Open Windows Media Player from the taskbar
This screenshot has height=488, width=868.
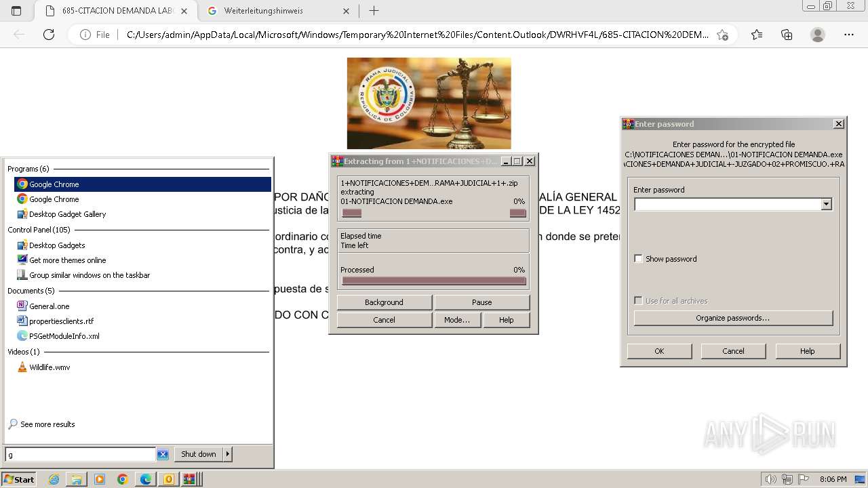tap(100, 479)
